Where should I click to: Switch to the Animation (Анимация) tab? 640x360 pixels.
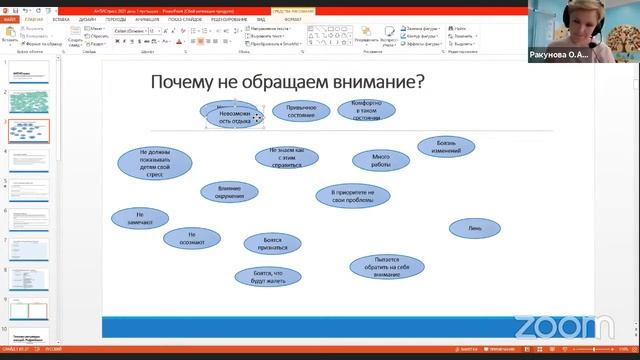[147, 19]
